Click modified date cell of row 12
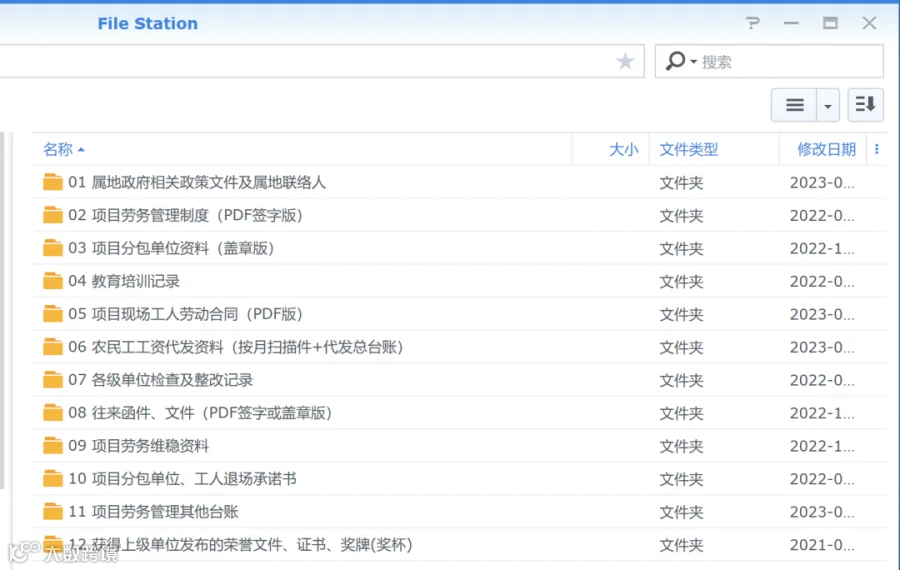This screenshot has width=900, height=570. tap(822, 545)
